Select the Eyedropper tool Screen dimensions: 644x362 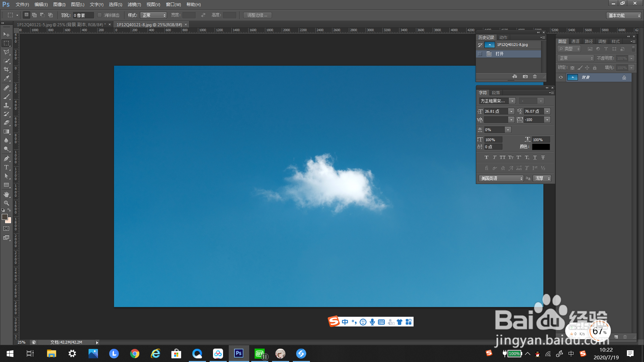point(6,78)
